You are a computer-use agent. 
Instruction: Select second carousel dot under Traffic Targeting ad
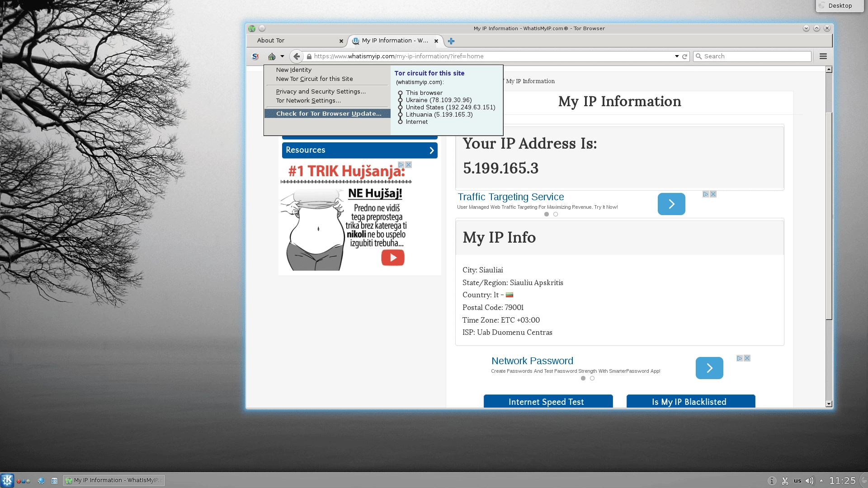click(556, 215)
